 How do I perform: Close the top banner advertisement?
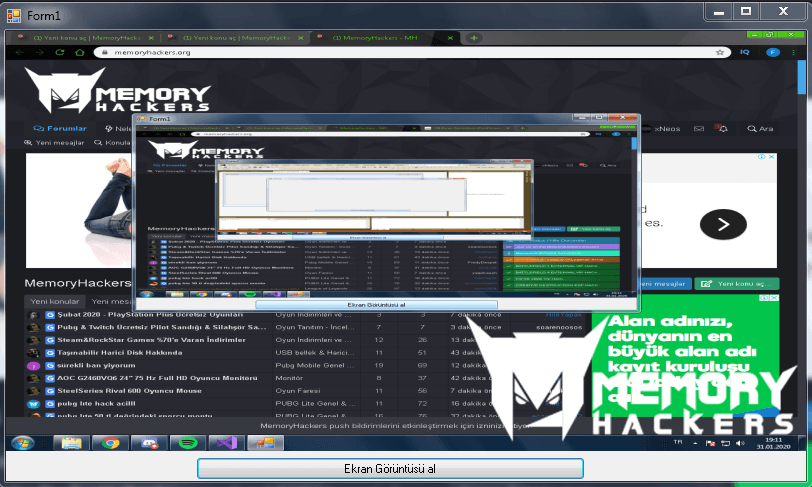point(772,156)
